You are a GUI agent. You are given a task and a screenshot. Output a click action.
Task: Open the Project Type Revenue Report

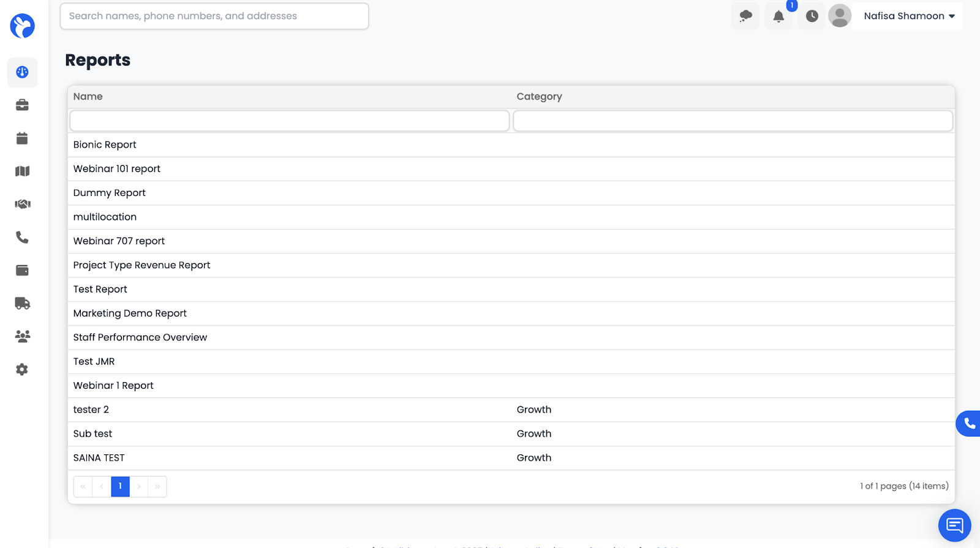point(141,265)
